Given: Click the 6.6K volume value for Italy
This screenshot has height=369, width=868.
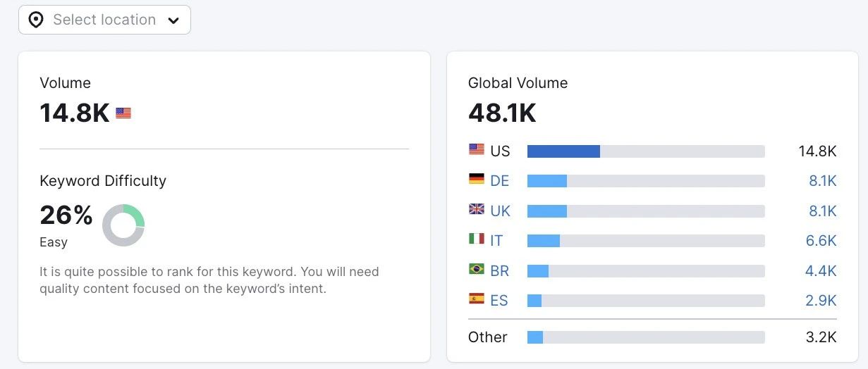Looking at the screenshot, I should point(821,241).
